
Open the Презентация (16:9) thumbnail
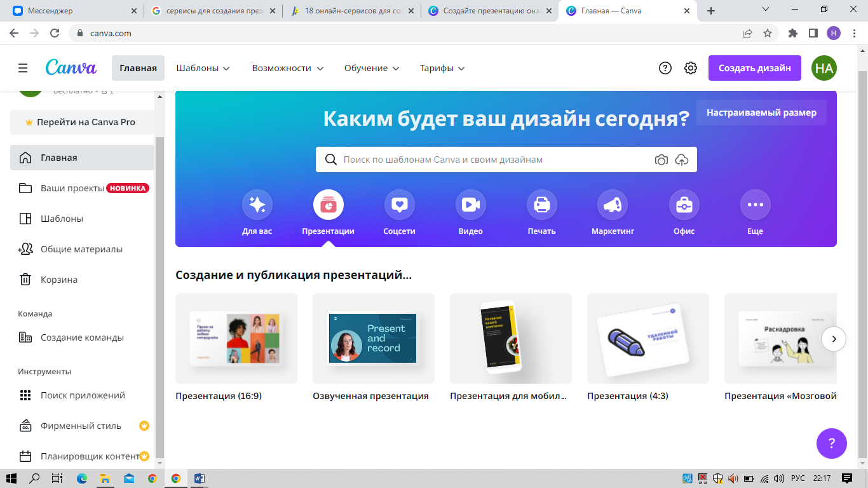coord(236,339)
